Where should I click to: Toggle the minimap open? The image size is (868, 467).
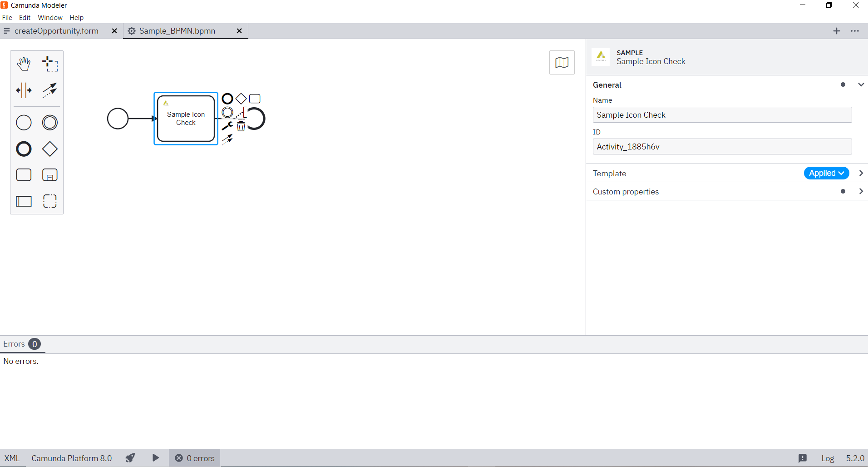point(562,62)
